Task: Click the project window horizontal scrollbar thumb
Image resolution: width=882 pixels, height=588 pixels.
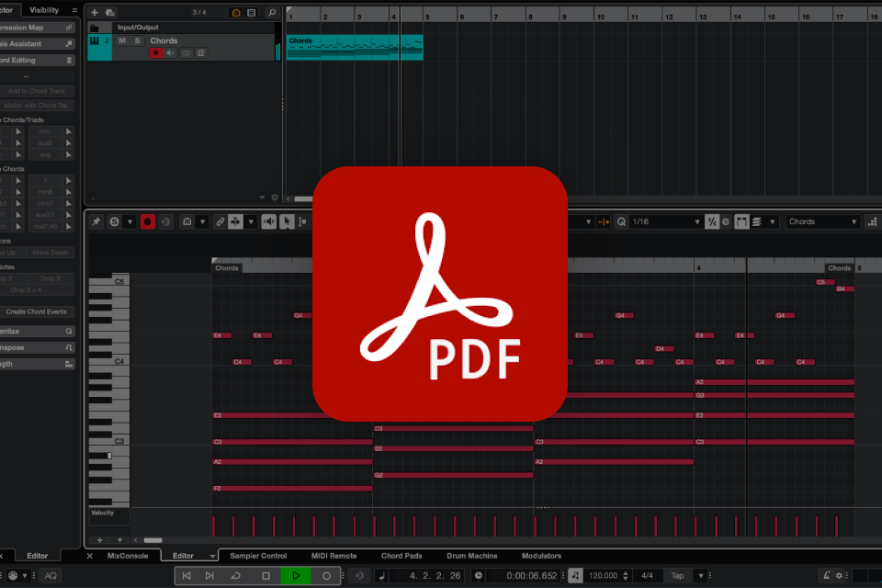Action: point(303,198)
